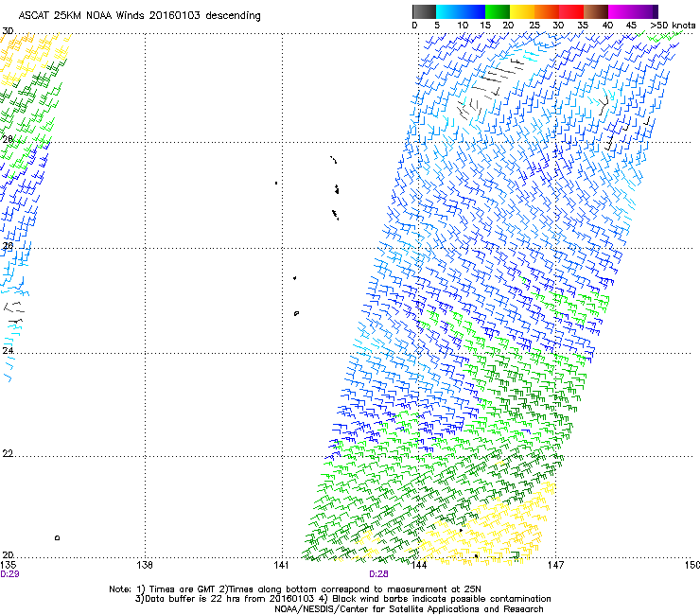Click the latitude label '30'
The image size is (700, 615).
pos(8,31)
